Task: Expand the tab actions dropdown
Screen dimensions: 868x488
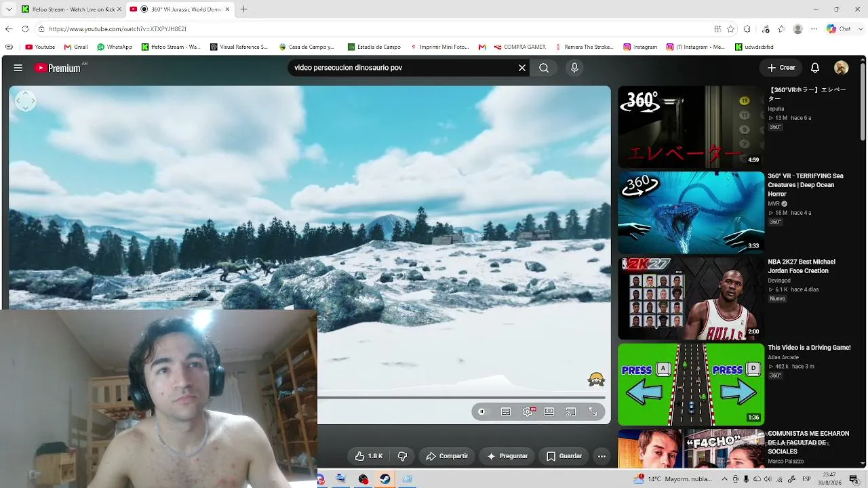Action: point(8,9)
